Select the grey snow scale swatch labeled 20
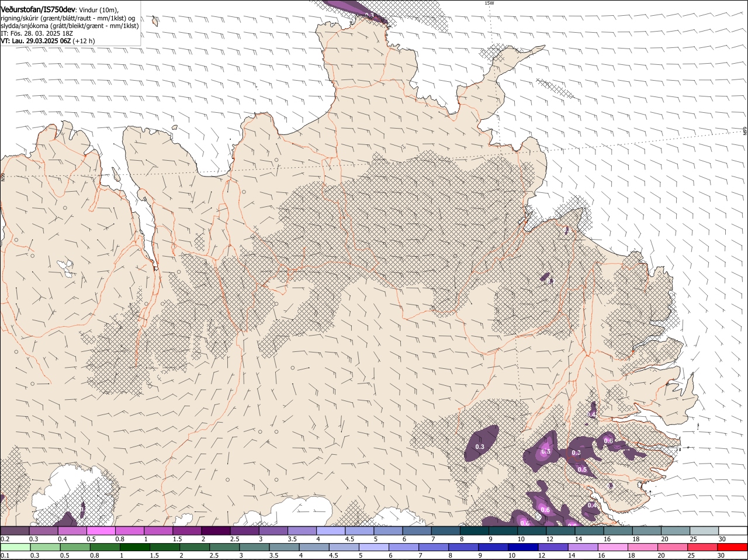The image size is (748, 560). coord(675,530)
